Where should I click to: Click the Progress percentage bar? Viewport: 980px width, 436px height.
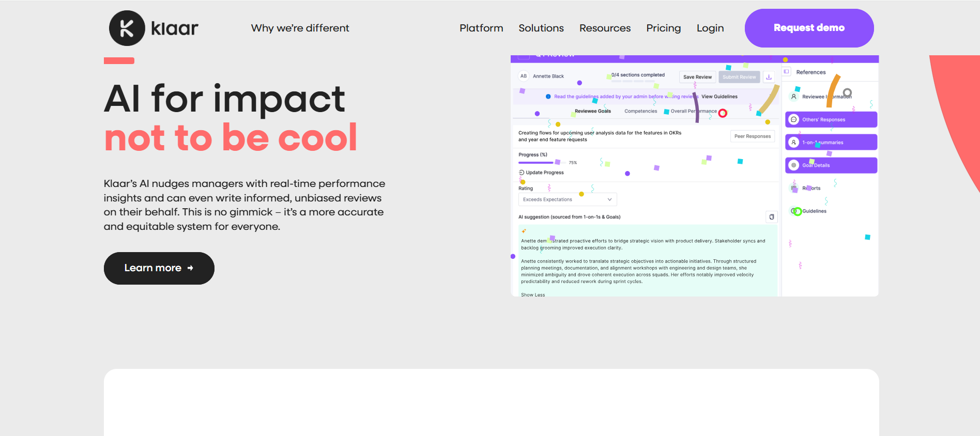[x=538, y=163]
